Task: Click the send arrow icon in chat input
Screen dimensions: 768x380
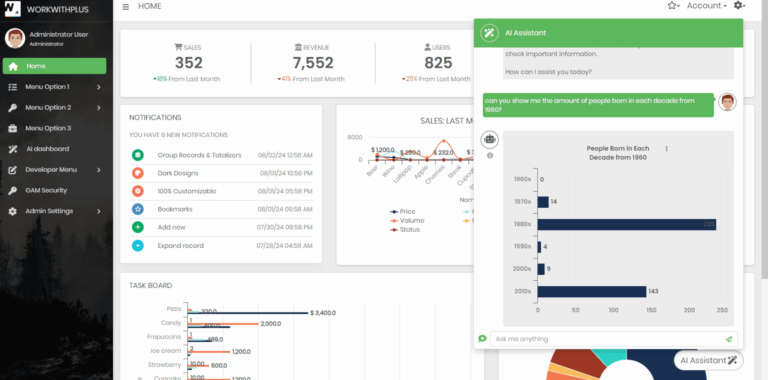Action: coord(729,339)
